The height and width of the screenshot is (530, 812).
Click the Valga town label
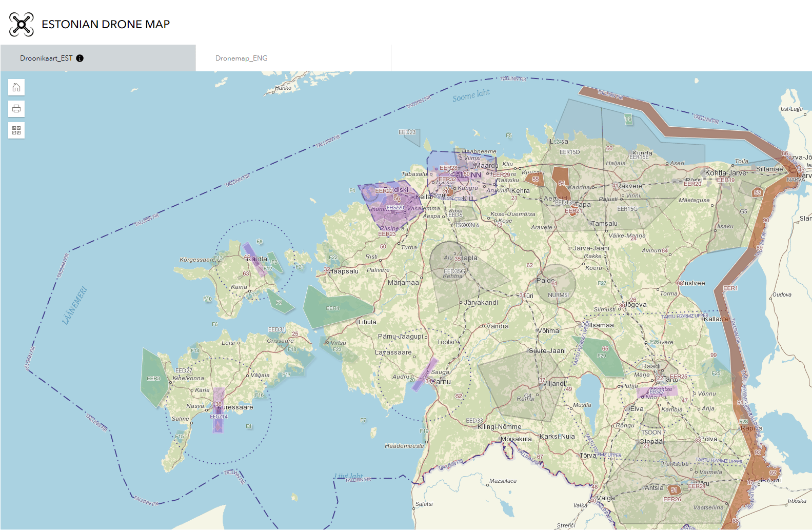pyautogui.click(x=605, y=498)
